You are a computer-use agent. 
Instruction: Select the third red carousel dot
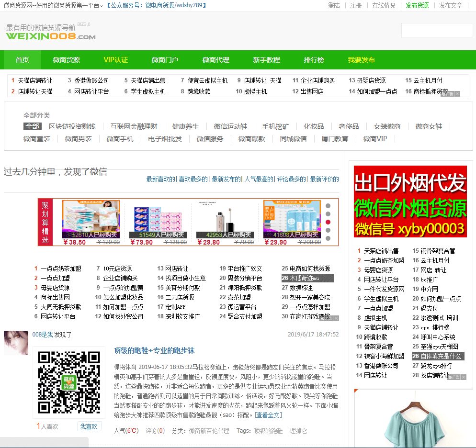pyautogui.click(x=328, y=222)
